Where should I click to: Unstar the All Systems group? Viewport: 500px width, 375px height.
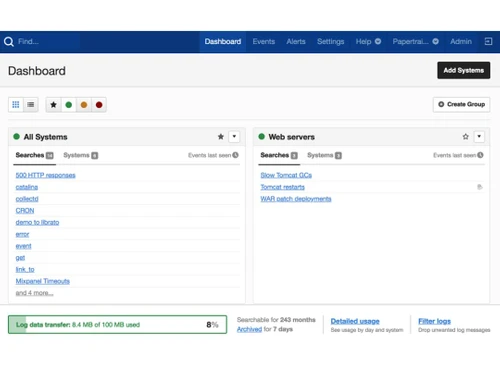pyautogui.click(x=221, y=137)
